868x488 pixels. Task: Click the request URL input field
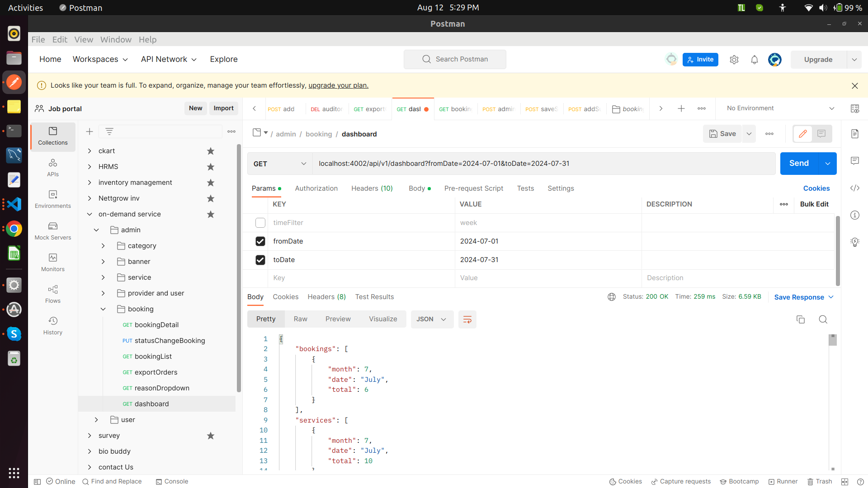coord(542,164)
